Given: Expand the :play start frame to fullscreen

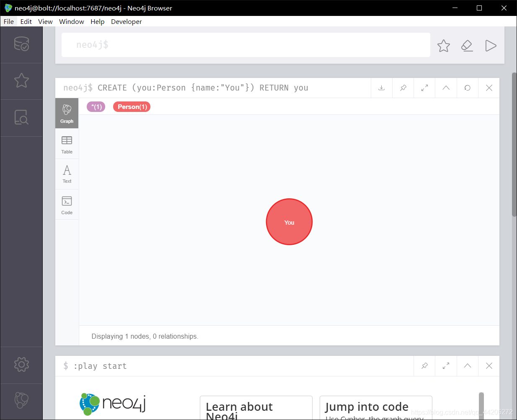Looking at the screenshot, I should [x=446, y=366].
